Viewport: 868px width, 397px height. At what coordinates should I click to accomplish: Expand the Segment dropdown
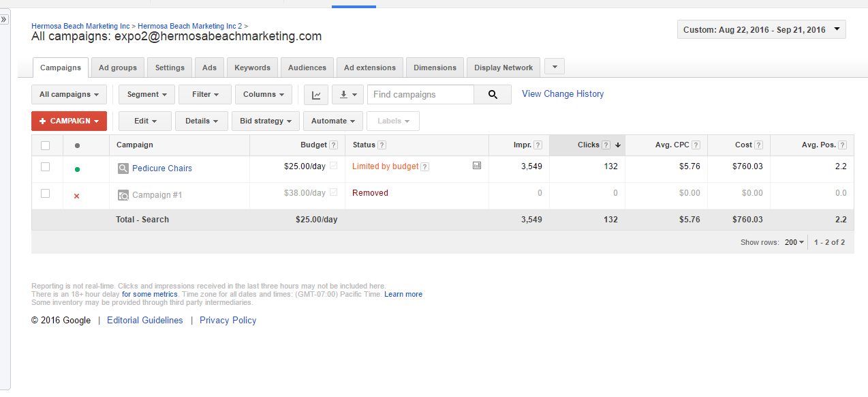[x=146, y=95]
